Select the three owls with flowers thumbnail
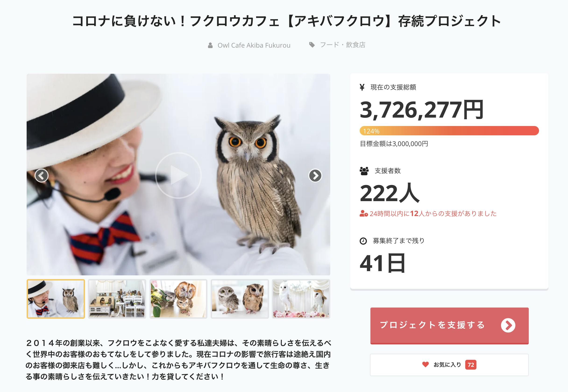 [178, 299]
